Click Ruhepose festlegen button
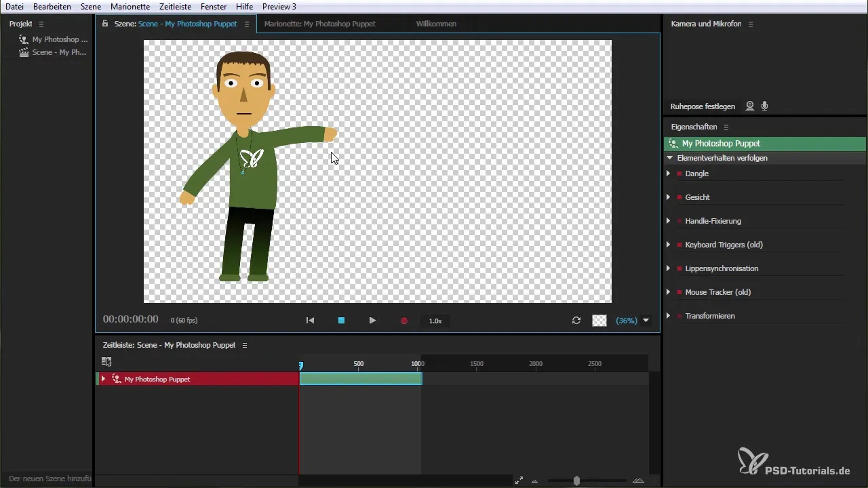This screenshot has width=868, height=488. coord(703,106)
